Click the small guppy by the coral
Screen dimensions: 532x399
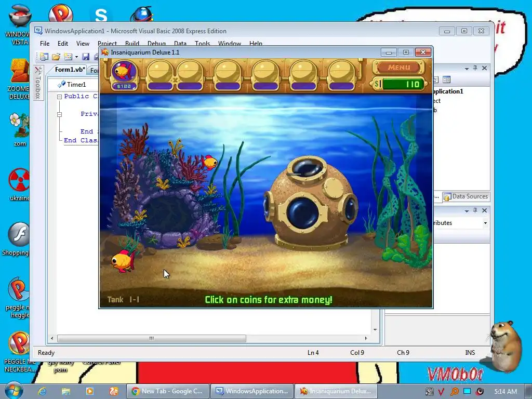pyautogui.click(x=210, y=162)
